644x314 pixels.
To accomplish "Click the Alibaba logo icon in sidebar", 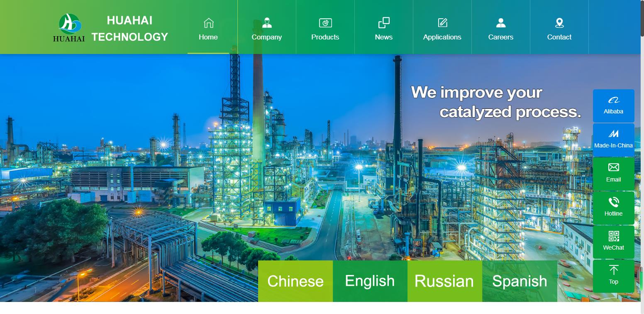I will (614, 100).
